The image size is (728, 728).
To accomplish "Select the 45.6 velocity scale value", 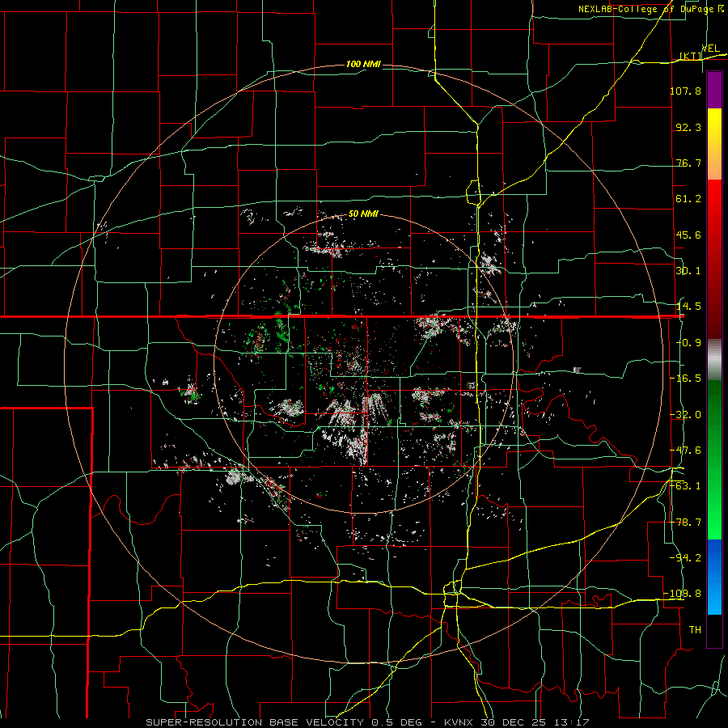I will tap(688, 235).
